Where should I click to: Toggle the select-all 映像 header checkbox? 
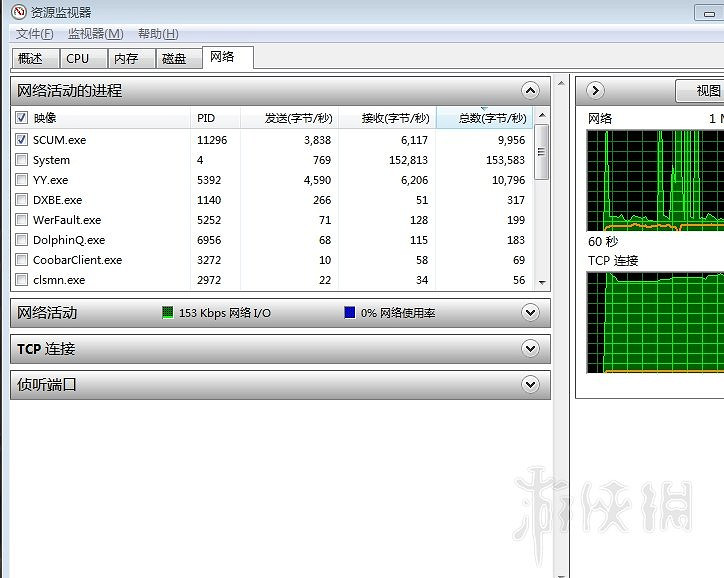(22, 118)
